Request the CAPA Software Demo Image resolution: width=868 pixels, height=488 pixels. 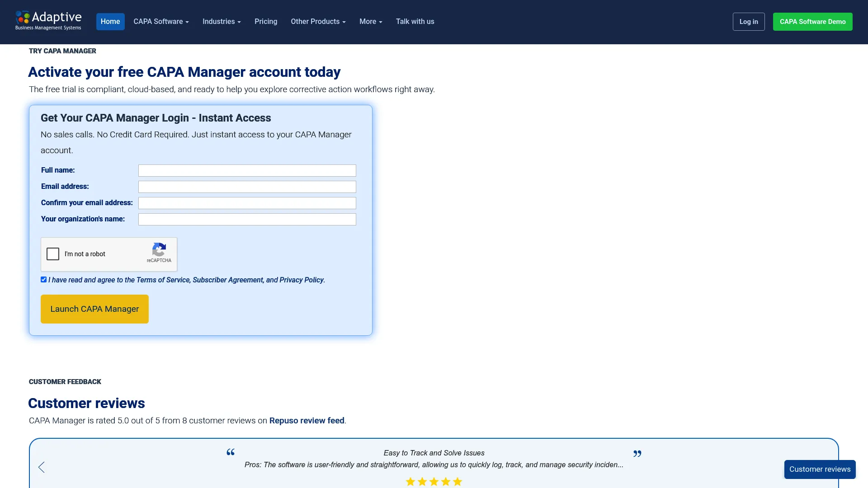[813, 22]
